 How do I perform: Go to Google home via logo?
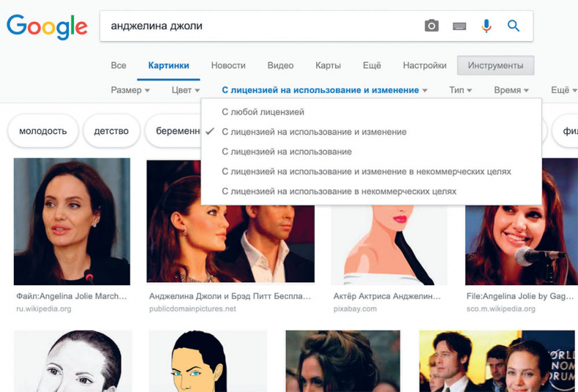click(47, 27)
